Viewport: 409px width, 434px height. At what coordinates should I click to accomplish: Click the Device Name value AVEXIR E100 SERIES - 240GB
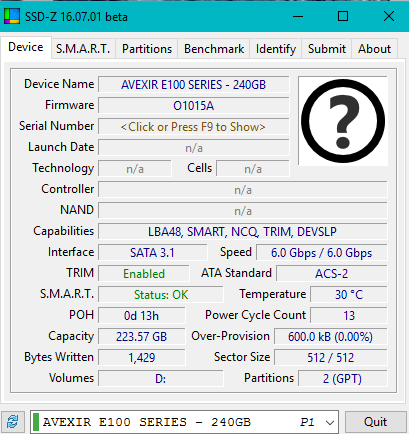coord(194,85)
